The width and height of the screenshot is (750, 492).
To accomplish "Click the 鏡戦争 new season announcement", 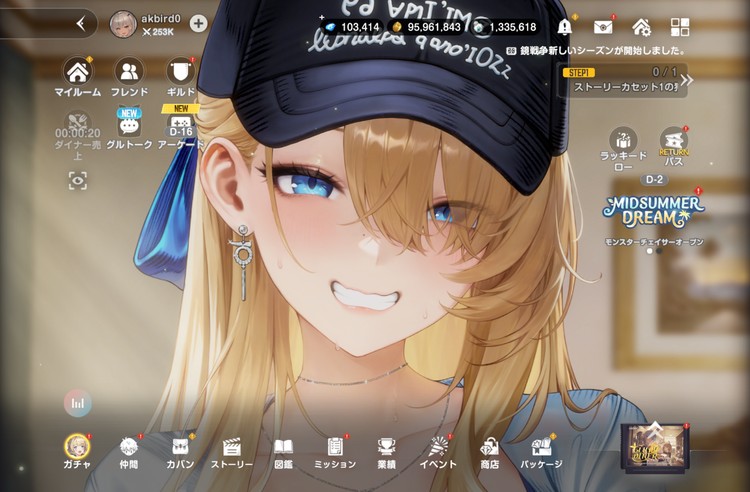I will (x=596, y=51).
